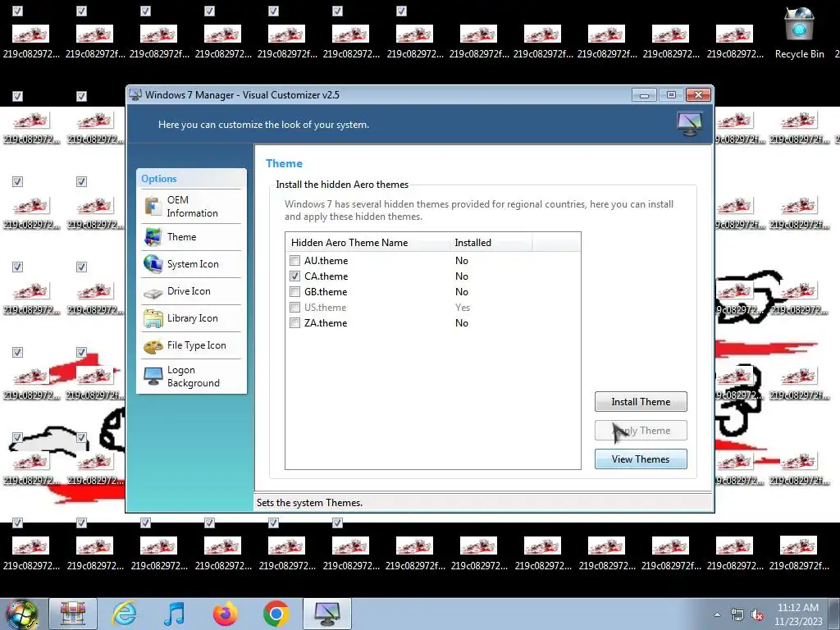Show hidden system tray icons
This screenshot has width=840, height=630.
coord(717,614)
